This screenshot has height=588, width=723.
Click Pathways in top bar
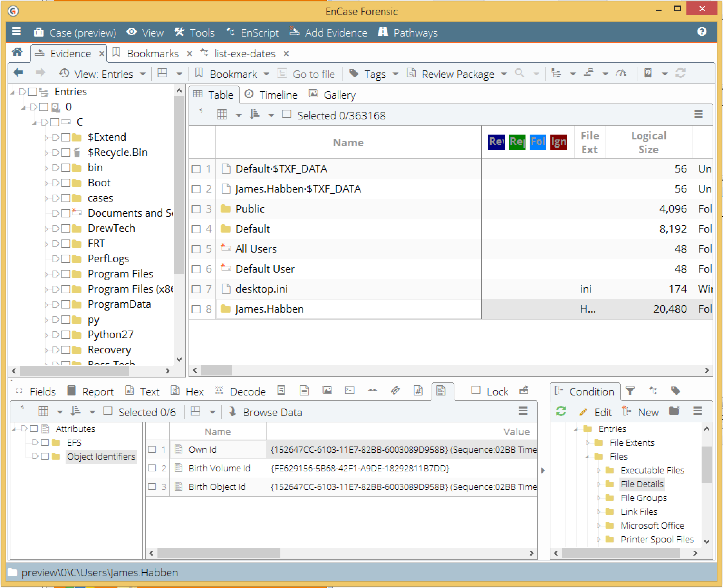click(x=408, y=32)
